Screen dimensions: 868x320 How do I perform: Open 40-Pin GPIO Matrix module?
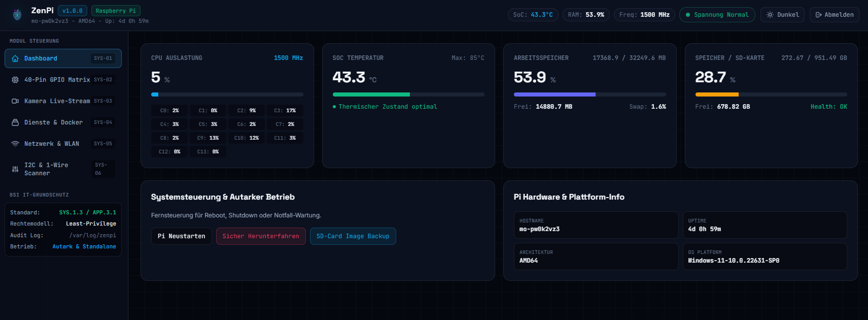pos(63,80)
